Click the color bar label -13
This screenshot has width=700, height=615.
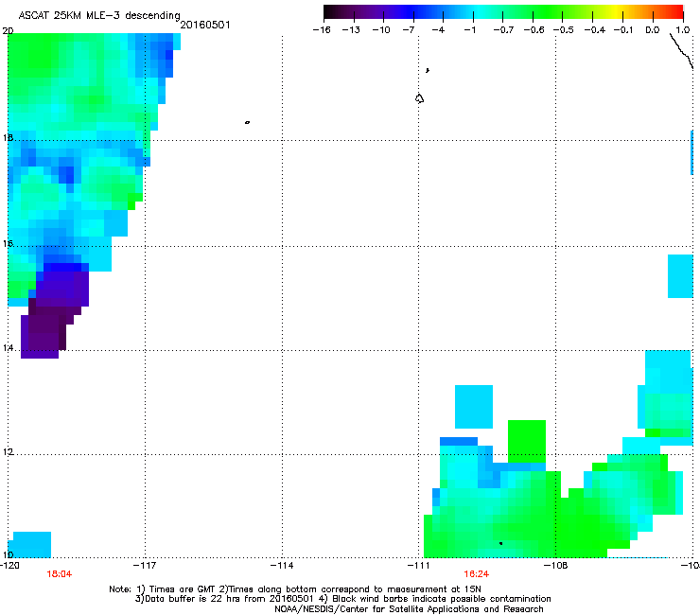pyautogui.click(x=351, y=30)
